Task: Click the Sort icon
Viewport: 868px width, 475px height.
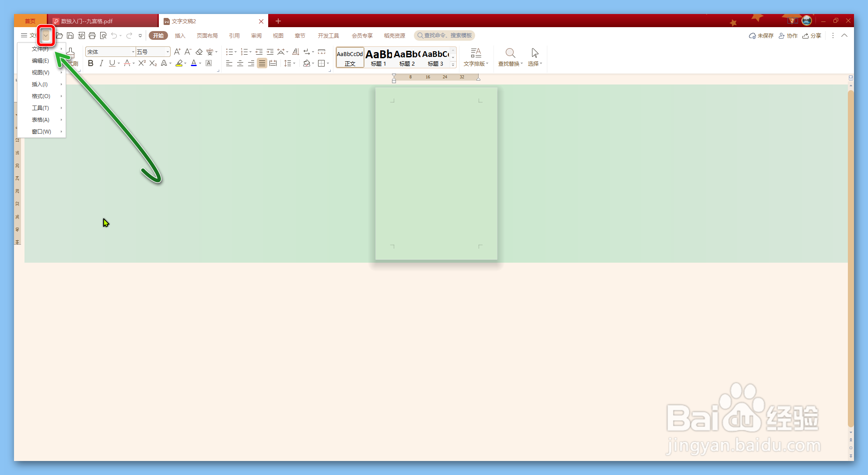Action: [296, 52]
